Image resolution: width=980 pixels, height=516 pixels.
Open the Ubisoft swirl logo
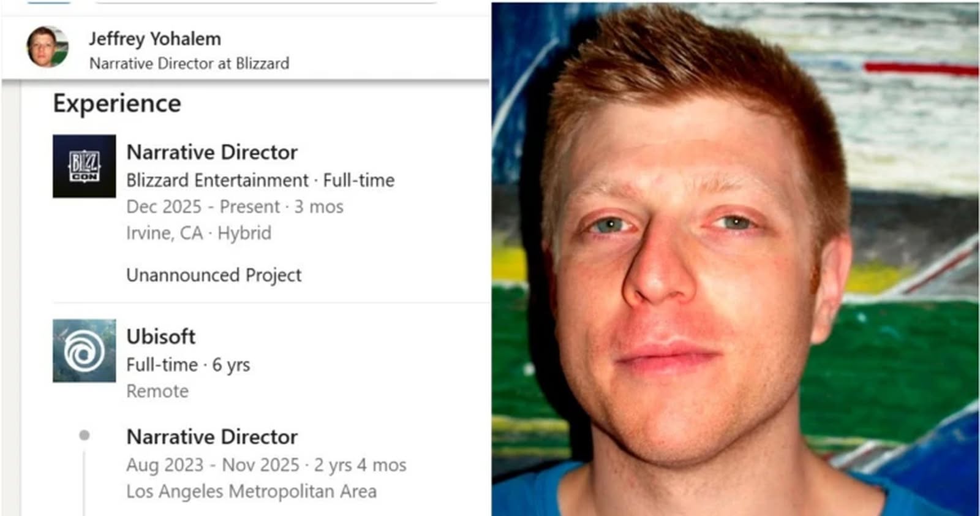point(84,351)
